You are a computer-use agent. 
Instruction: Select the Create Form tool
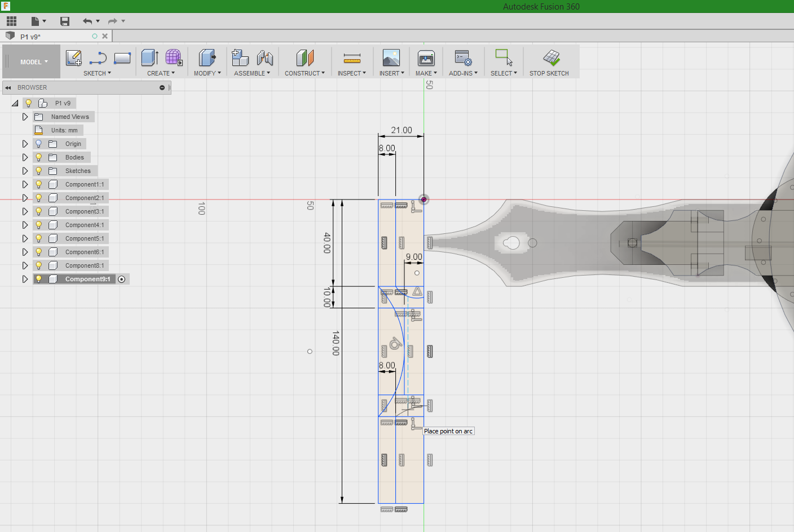[174, 58]
